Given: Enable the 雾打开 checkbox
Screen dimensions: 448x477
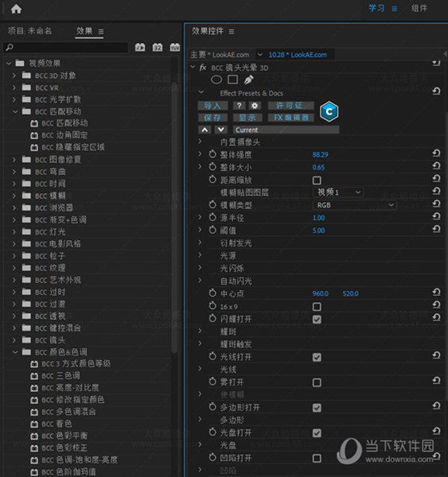Looking at the screenshot, I should point(317,382).
